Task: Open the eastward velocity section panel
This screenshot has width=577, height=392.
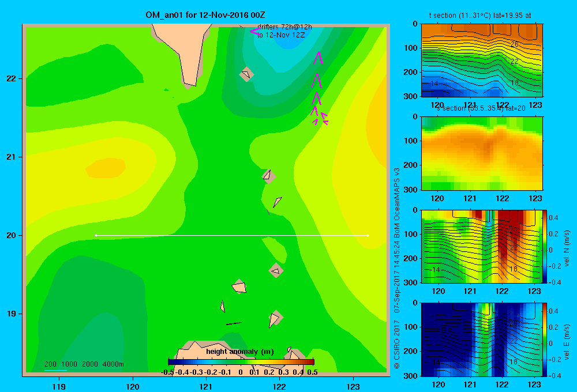Action: pyautogui.click(x=482, y=340)
